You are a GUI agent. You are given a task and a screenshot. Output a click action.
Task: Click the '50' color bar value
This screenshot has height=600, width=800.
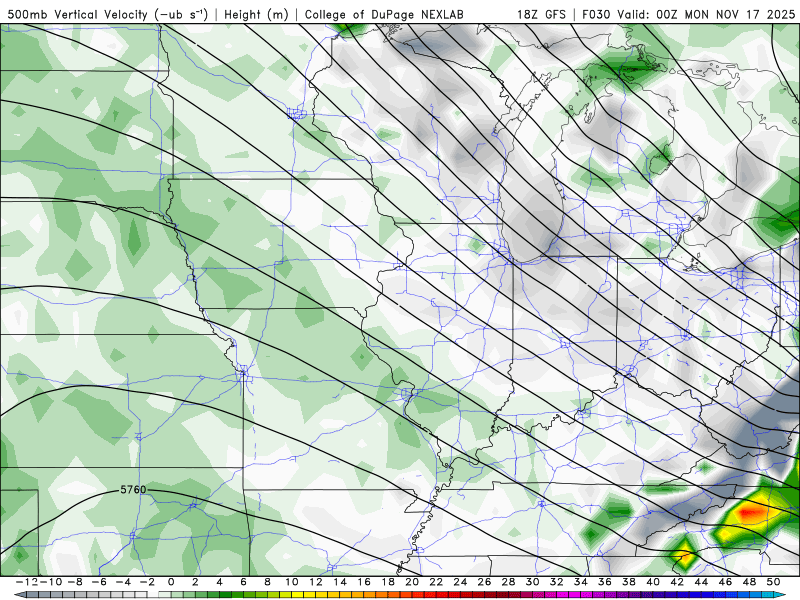point(773,582)
